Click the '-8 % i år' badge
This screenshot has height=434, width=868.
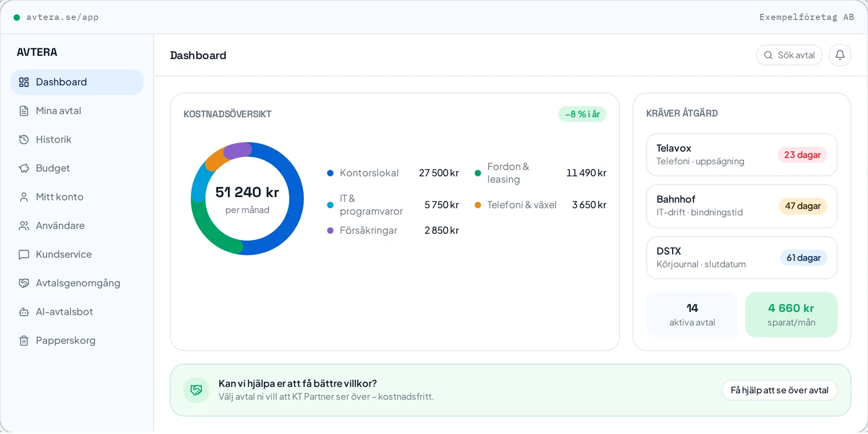tap(582, 114)
